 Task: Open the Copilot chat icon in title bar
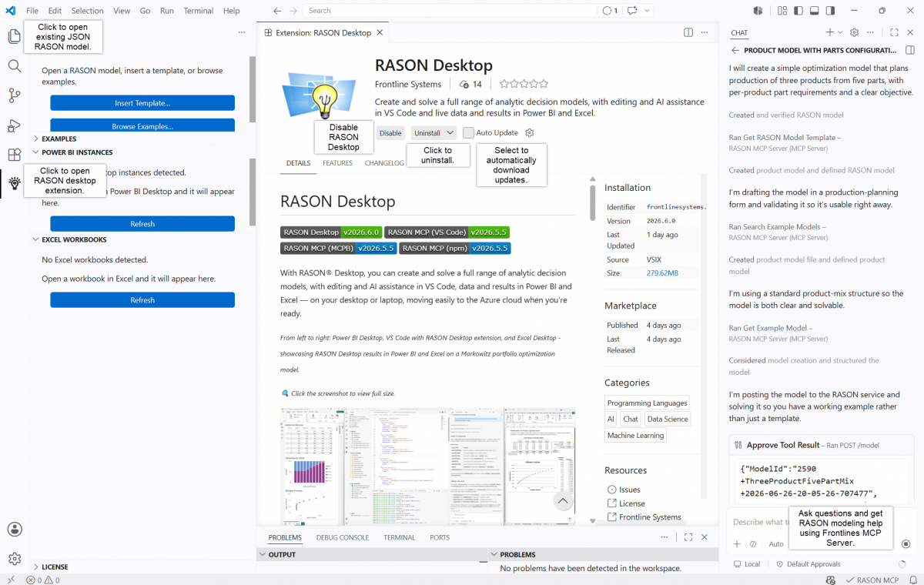632,11
